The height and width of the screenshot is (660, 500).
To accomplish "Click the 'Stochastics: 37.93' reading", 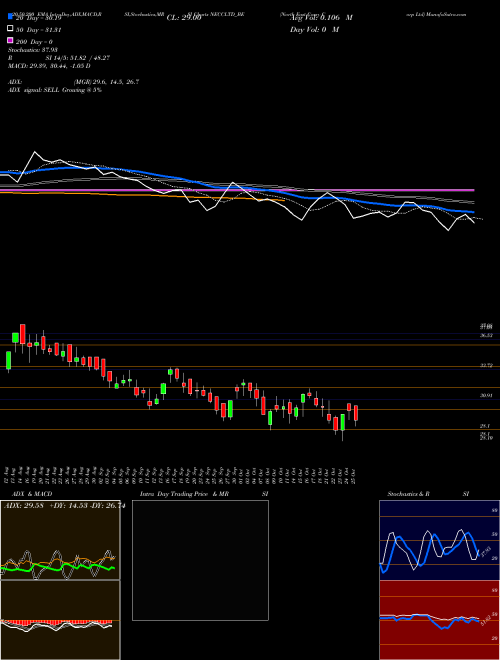I will [33, 50].
